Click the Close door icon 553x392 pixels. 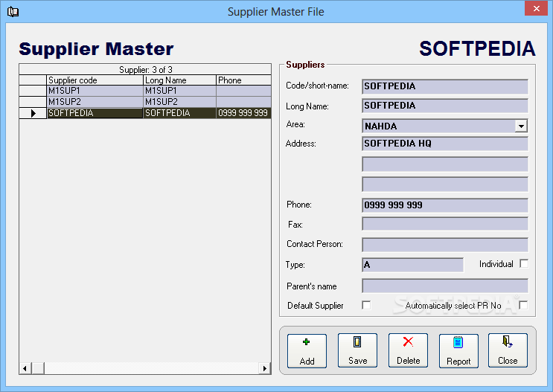pyautogui.click(x=508, y=341)
